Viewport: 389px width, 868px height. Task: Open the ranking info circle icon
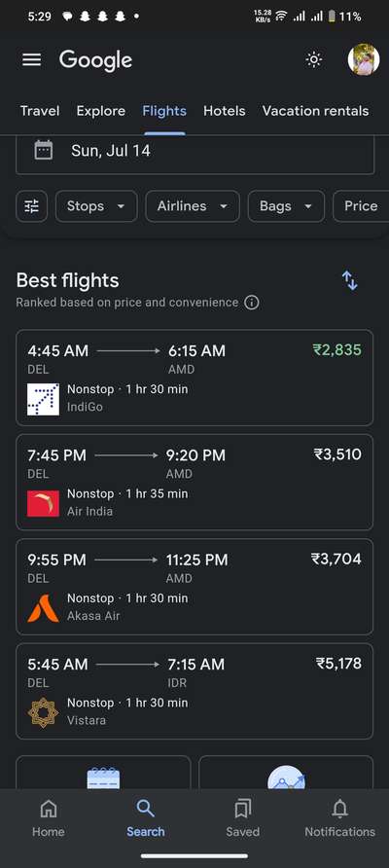[x=252, y=303]
